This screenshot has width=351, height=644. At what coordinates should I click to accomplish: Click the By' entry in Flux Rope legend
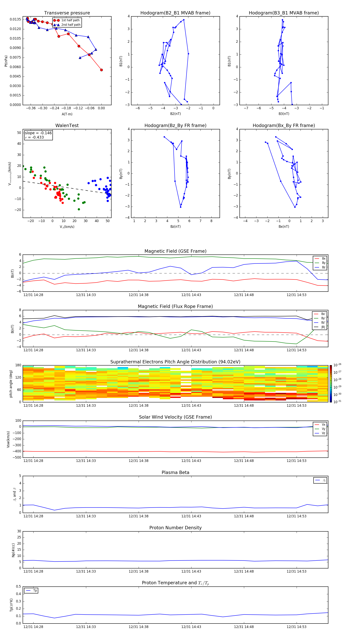323,318
